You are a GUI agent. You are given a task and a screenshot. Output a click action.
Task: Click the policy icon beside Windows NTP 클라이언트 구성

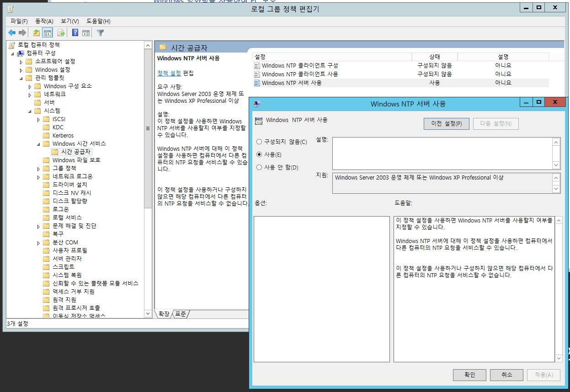(x=257, y=66)
